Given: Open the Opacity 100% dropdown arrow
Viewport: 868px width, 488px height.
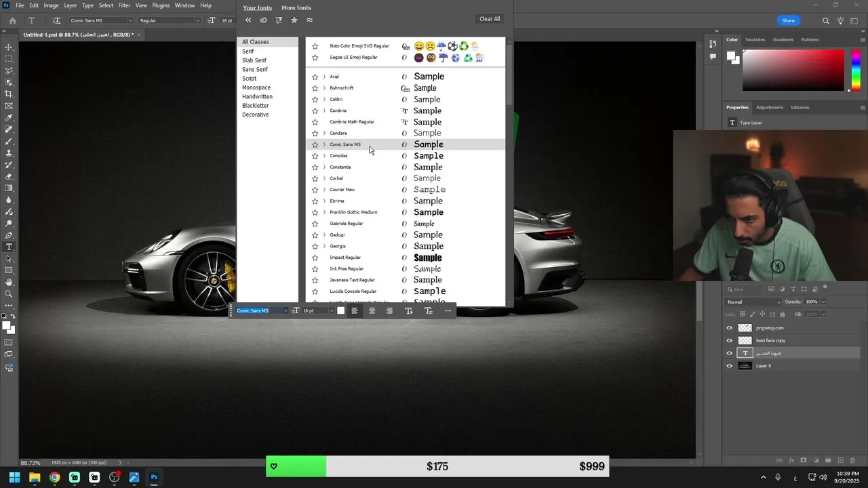Looking at the screenshot, I should pos(823,302).
